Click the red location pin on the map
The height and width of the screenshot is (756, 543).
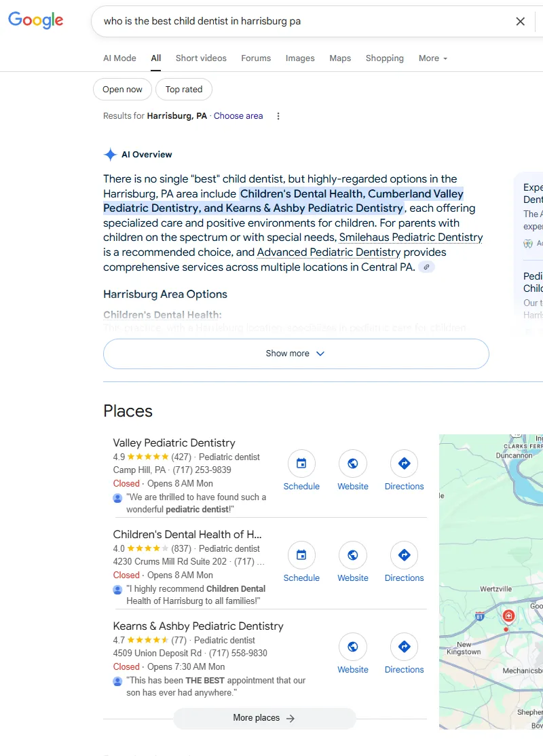pos(508,616)
